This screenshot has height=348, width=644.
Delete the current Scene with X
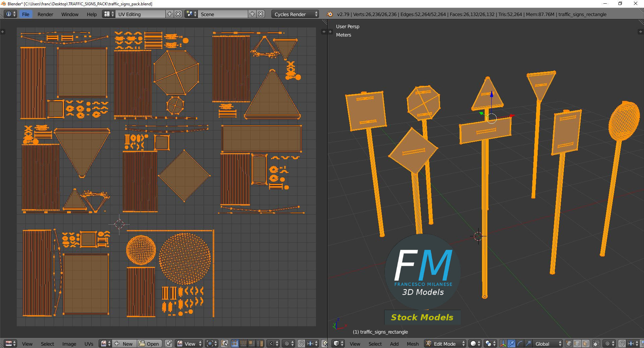click(x=261, y=14)
